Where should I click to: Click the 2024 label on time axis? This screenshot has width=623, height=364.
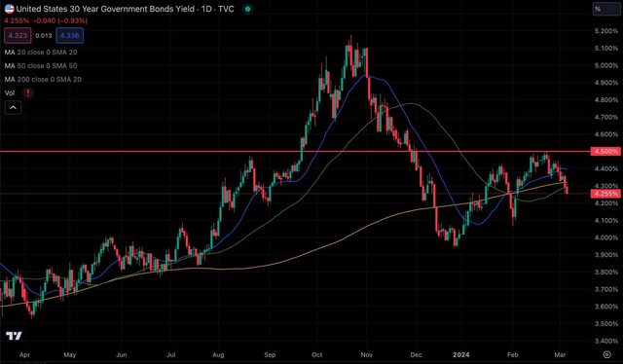[x=460, y=355]
